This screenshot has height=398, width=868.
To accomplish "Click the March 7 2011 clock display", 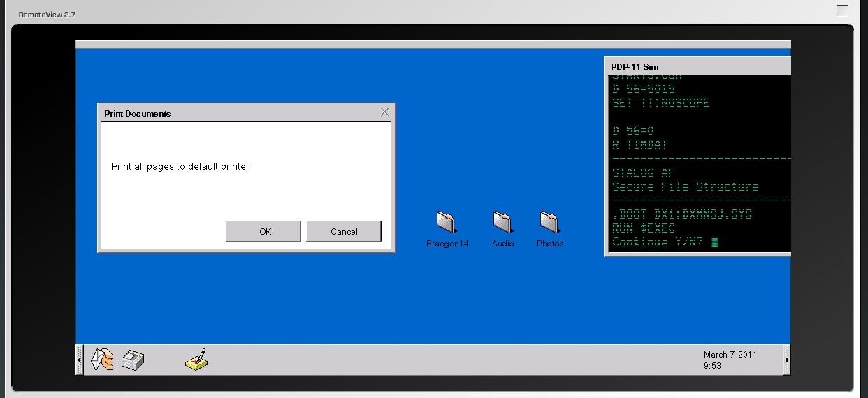I will pos(730,355).
